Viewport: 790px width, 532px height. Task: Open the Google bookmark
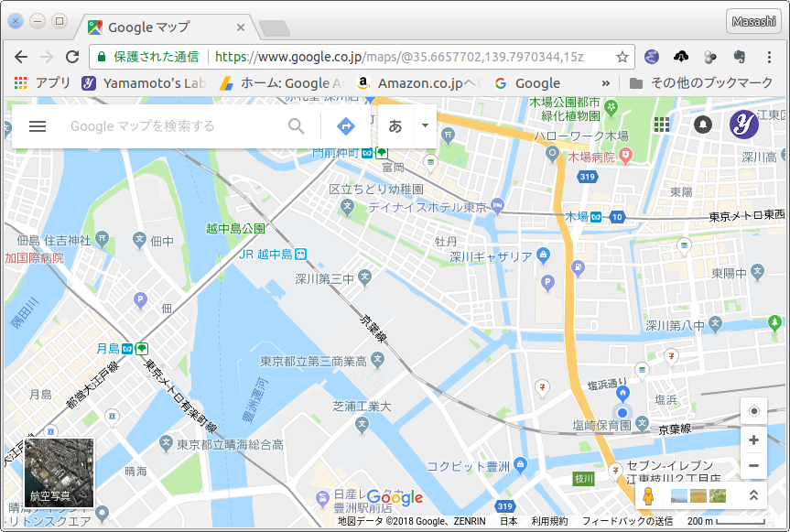[x=527, y=83]
